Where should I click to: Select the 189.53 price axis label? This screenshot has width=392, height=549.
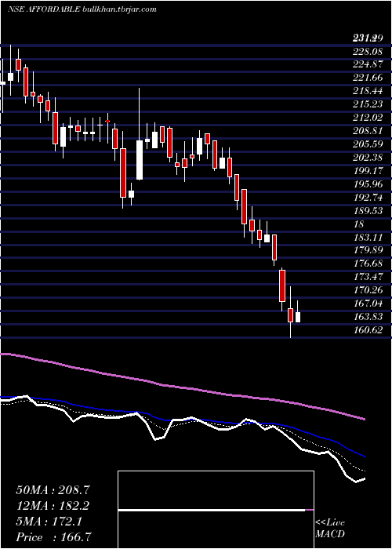click(367, 211)
